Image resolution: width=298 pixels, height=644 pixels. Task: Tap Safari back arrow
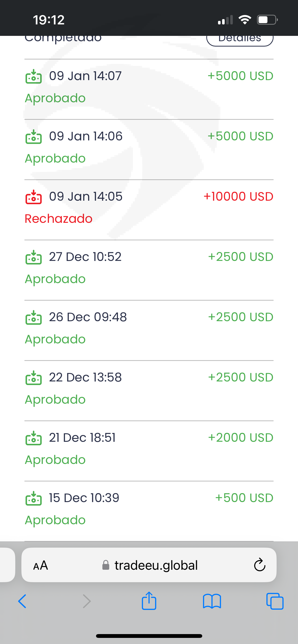[22, 602]
